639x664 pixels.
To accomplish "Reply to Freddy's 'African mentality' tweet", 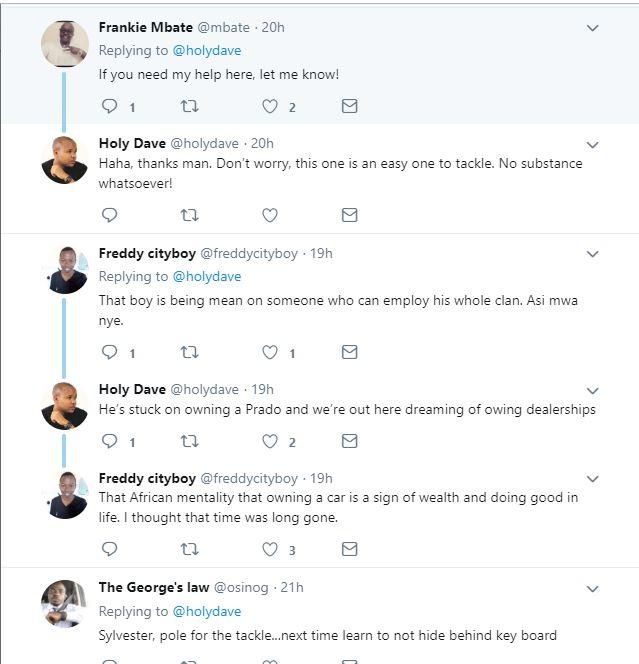I will coord(110,549).
